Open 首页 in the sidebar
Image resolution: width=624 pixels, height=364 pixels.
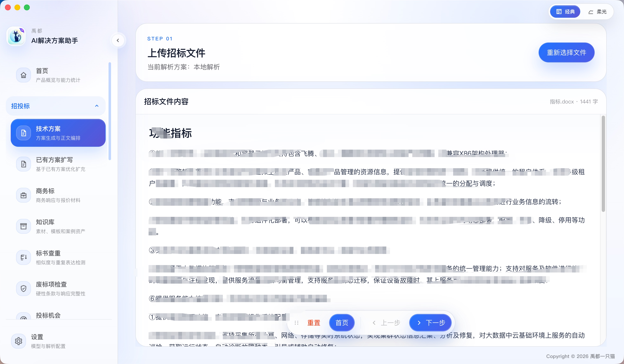(x=58, y=75)
